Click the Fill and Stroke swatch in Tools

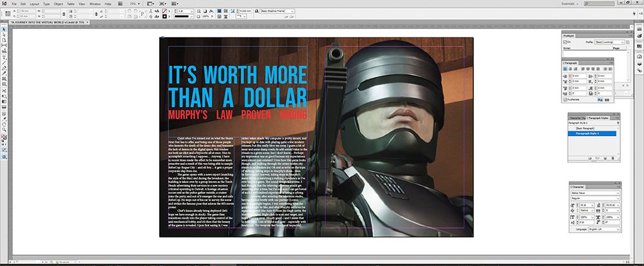click(4, 138)
